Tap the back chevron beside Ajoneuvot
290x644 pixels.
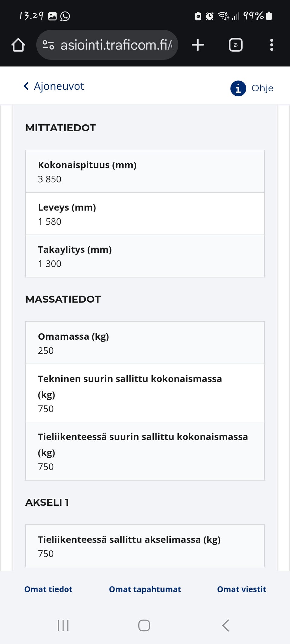click(x=26, y=86)
